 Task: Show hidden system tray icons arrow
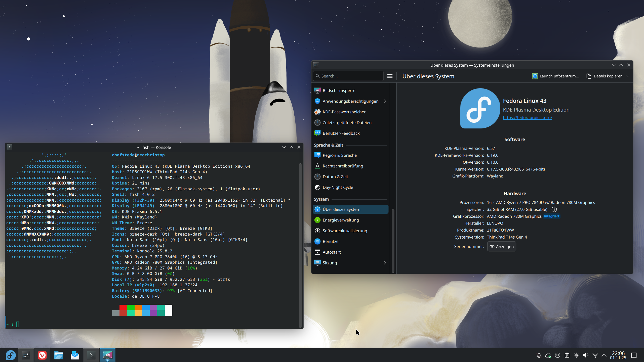(604, 355)
